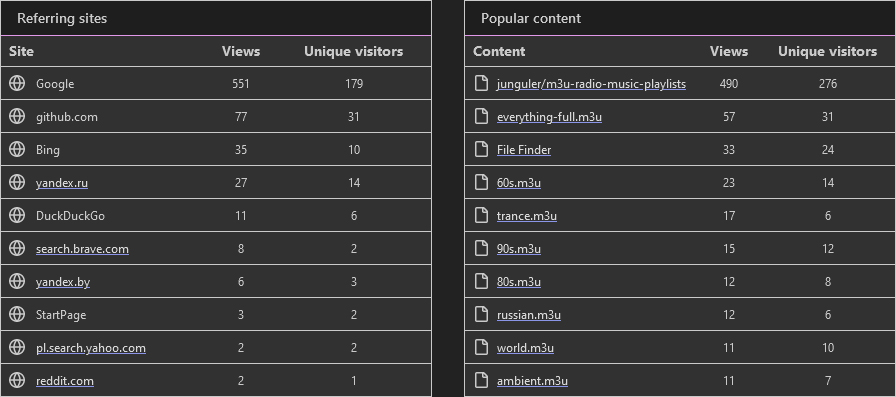The width and height of the screenshot is (896, 397).
Task: Open the everything-full.m3u file link
Action: (x=549, y=117)
